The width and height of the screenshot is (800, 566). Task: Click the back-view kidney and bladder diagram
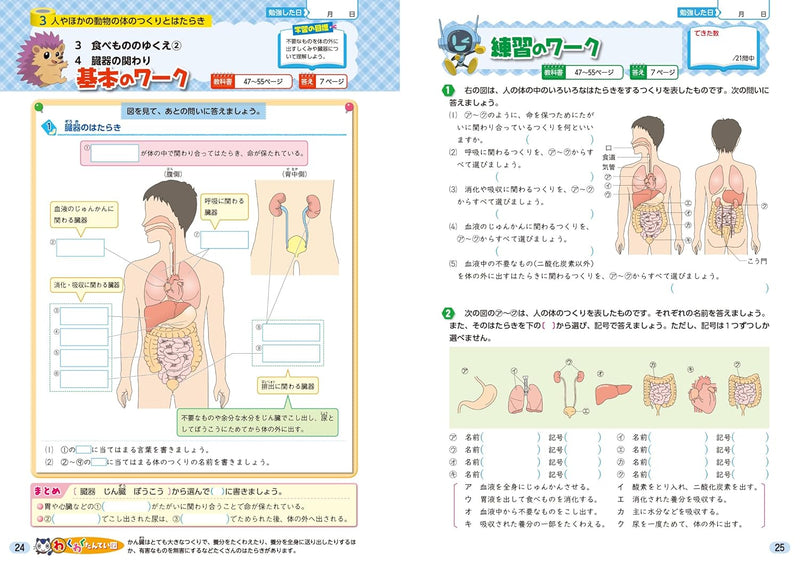point(295,227)
